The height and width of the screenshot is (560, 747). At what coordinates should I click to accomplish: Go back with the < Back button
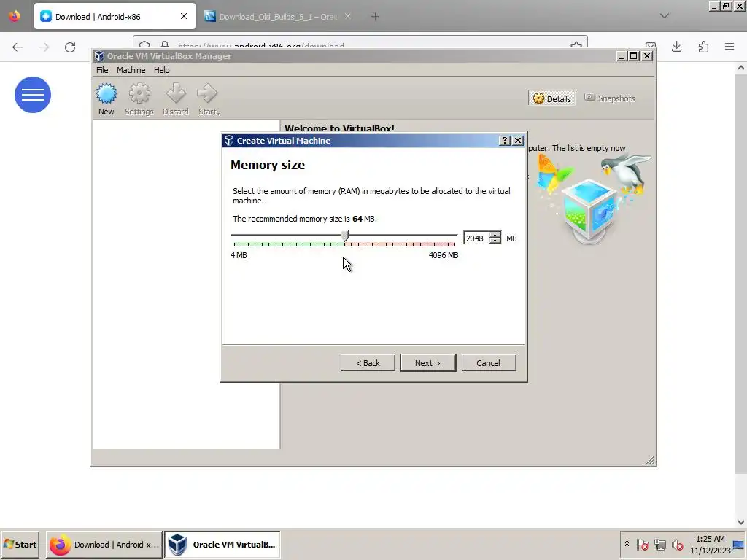368,363
